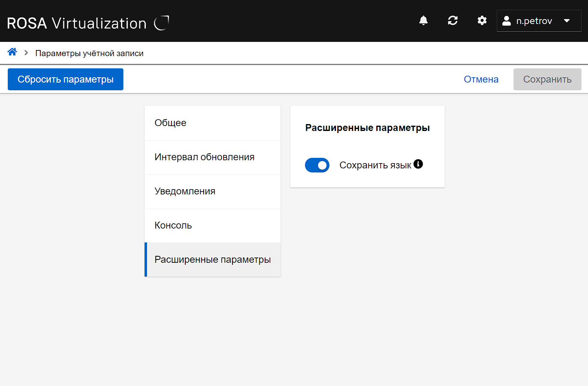
Task: Expand the caret beside n.petrov
Action: pyautogui.click(x=567, y=21)
